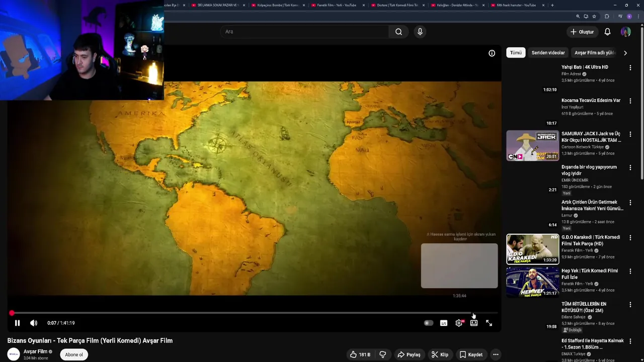
Task: Open the browser extensions puzzle icon
Action: [607, 16]
